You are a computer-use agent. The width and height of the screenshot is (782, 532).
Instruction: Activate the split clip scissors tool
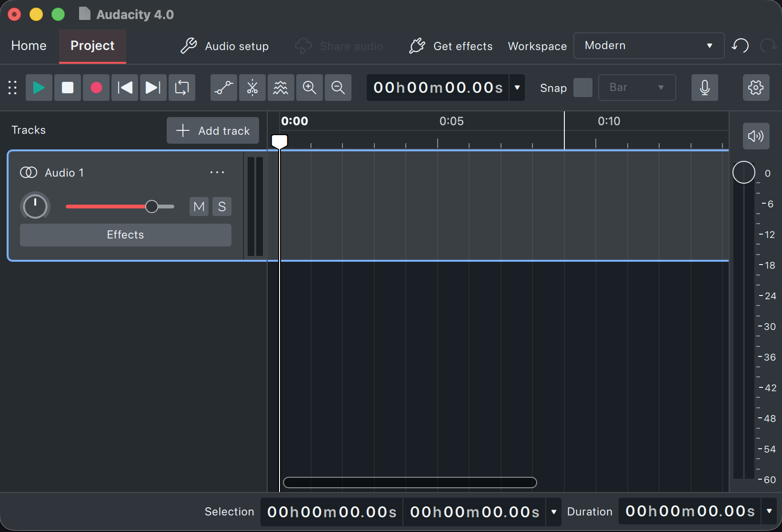[x=252, y=88]
